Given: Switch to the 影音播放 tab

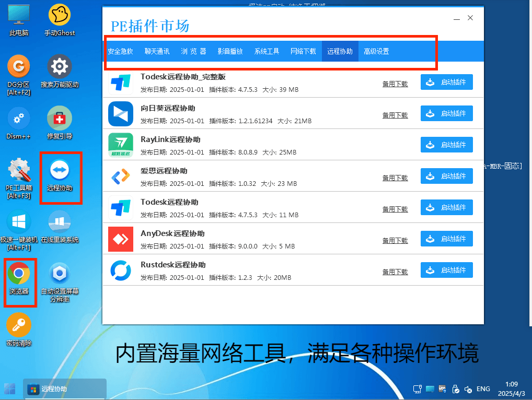Looking at the screenshot, I should 230,51.
